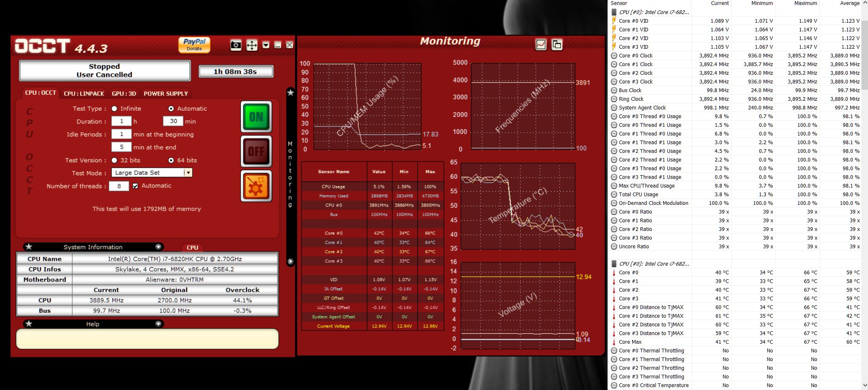
Task: Click the System Agent Clock sensor icon
Action: 614,108
